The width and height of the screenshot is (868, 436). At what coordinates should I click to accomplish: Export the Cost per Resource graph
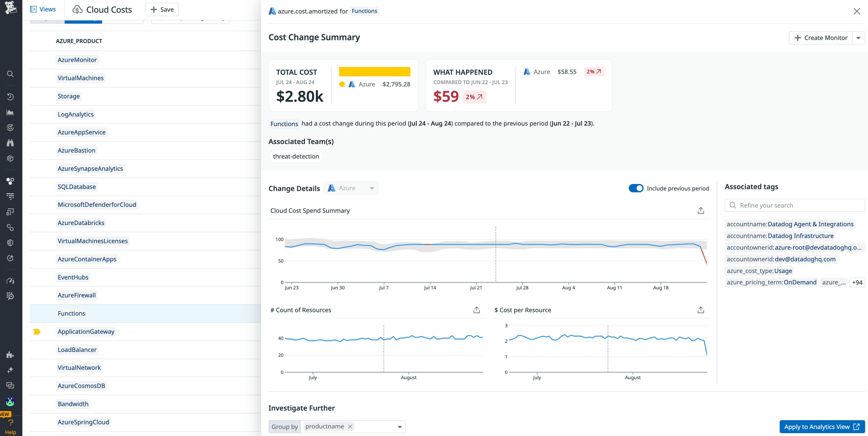[700, 310]
